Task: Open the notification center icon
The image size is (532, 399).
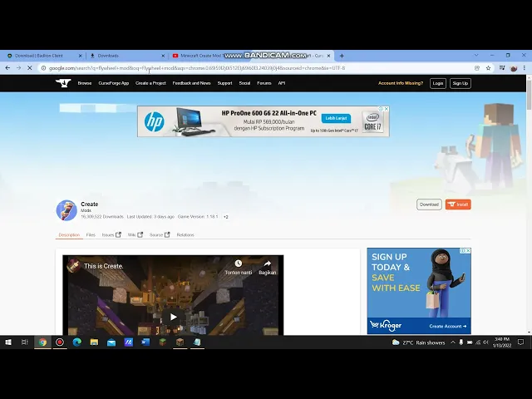Action: (521, 342)
